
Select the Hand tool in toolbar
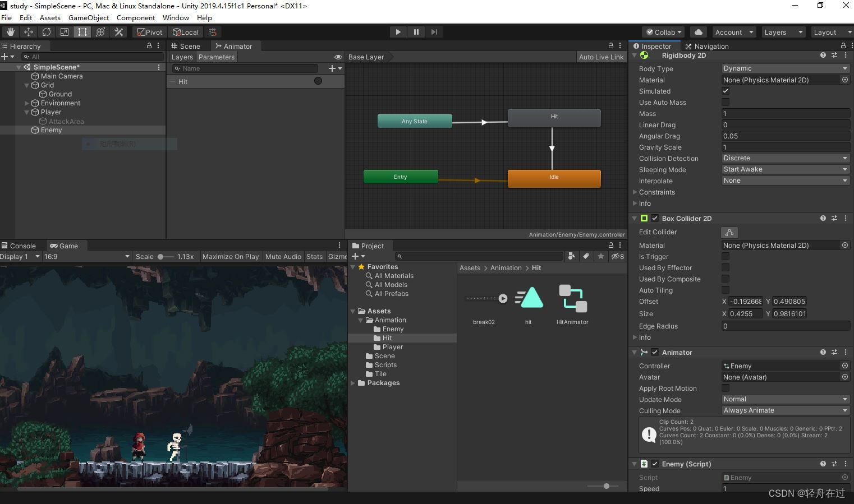(10, 32)
